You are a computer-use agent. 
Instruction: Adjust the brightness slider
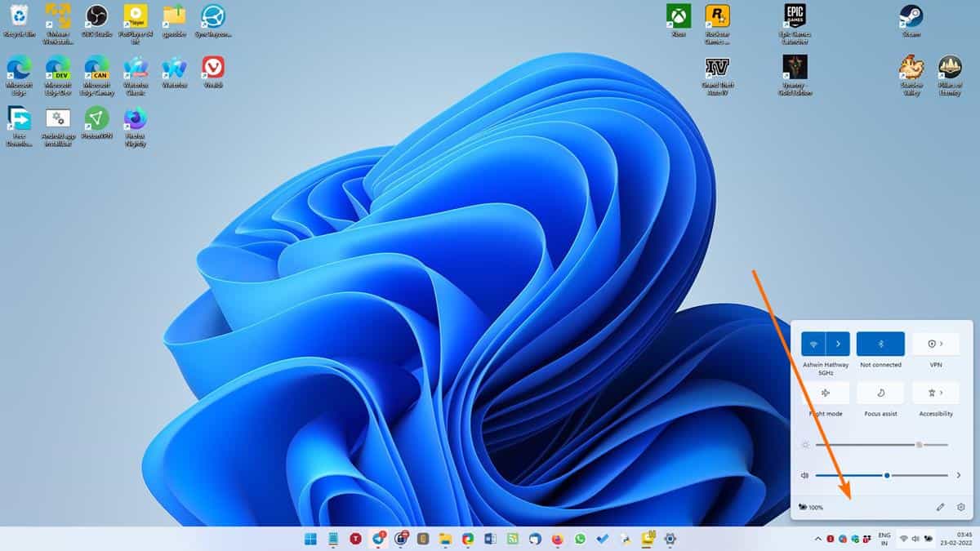point(919,445)
